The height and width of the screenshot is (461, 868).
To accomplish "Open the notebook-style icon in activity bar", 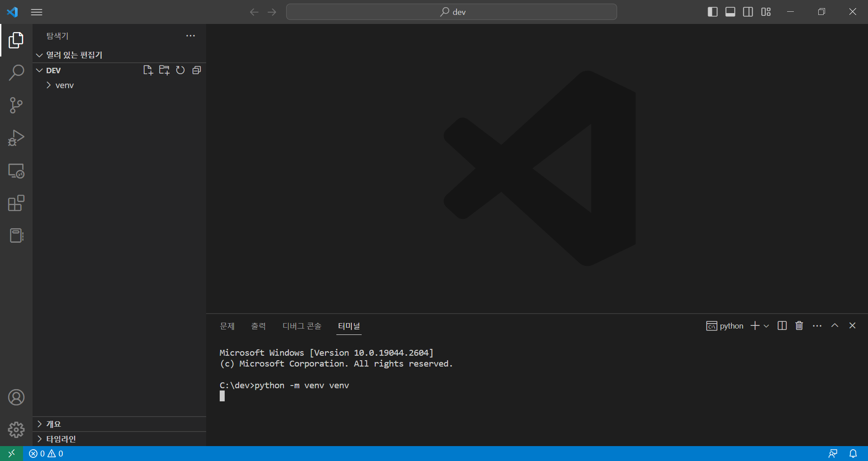I will coord(16,235).
